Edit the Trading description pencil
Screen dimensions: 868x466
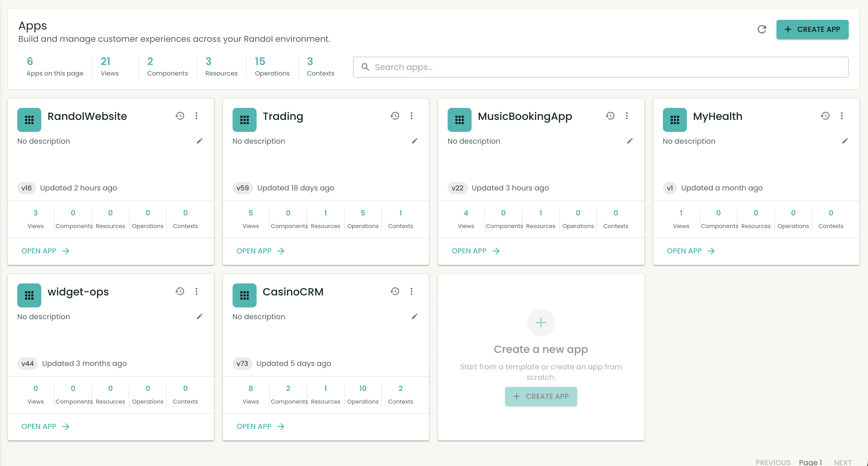pos(414,141)
